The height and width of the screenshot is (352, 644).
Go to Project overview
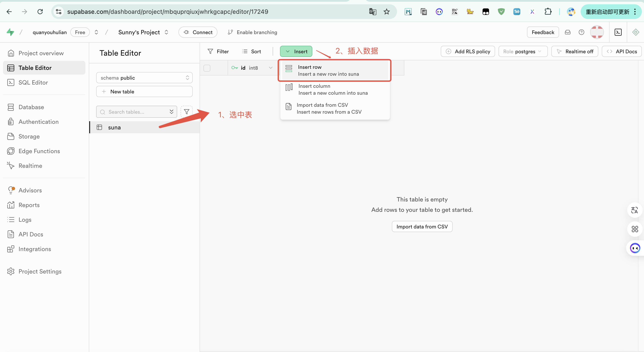pyautogui.click(x=41, y=53)
